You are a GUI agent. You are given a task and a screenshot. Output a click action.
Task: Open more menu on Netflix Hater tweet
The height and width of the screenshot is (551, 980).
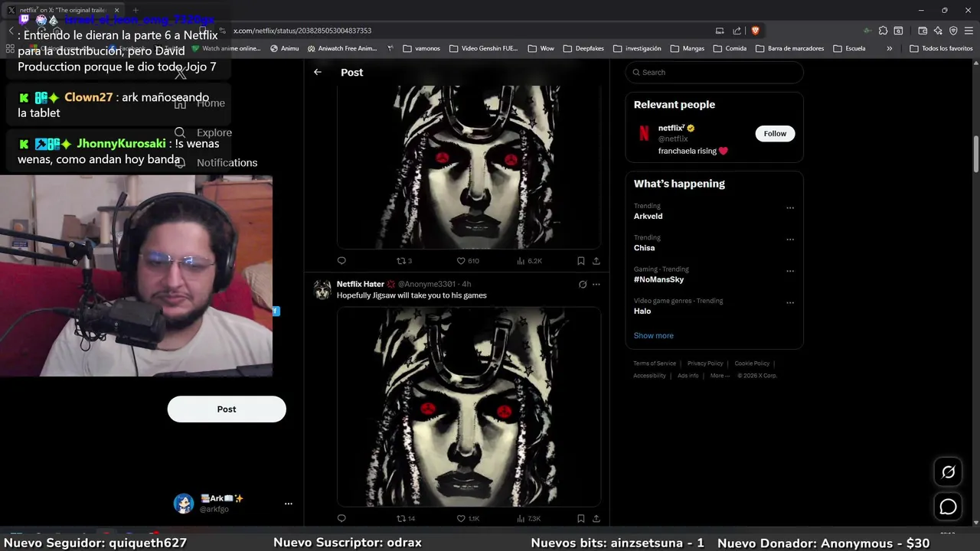point(596,284)
